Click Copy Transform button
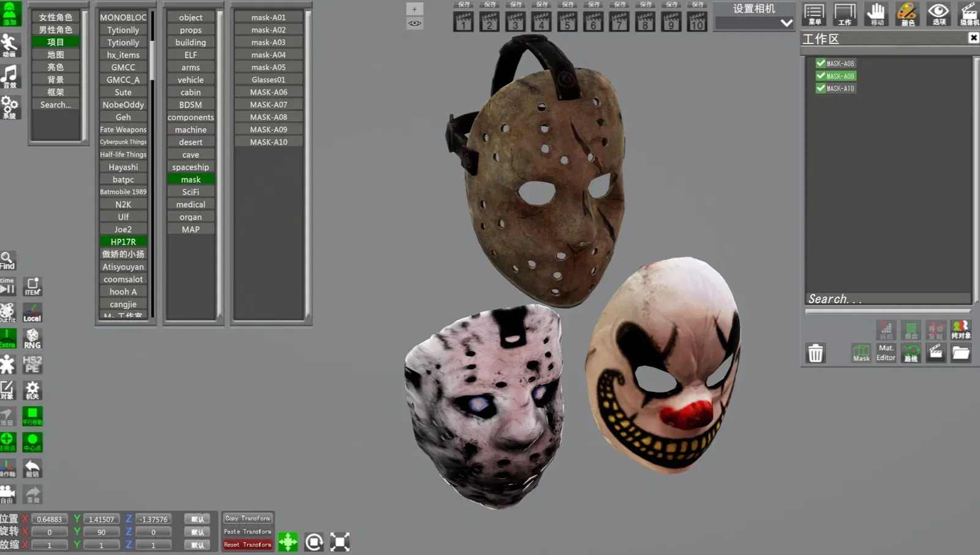The height and width of the screenshot is (555, 980). [247, 518]
